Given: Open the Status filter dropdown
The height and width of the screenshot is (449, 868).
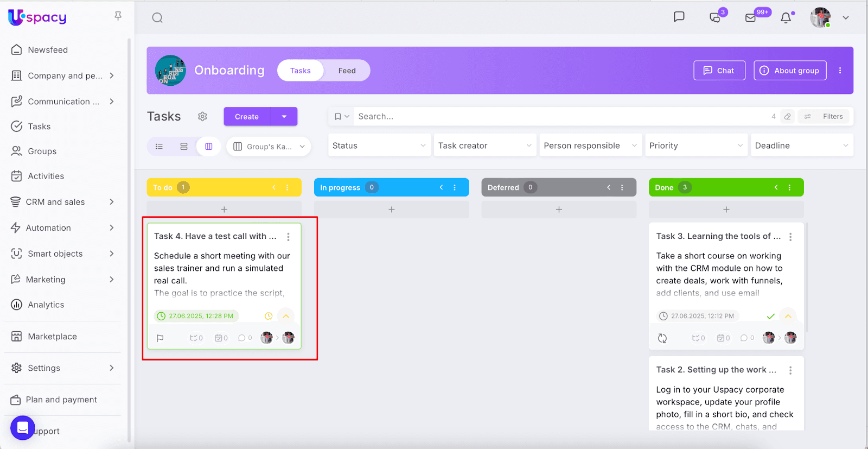Looking at the screenshot, I should click(x=379, y=146).
